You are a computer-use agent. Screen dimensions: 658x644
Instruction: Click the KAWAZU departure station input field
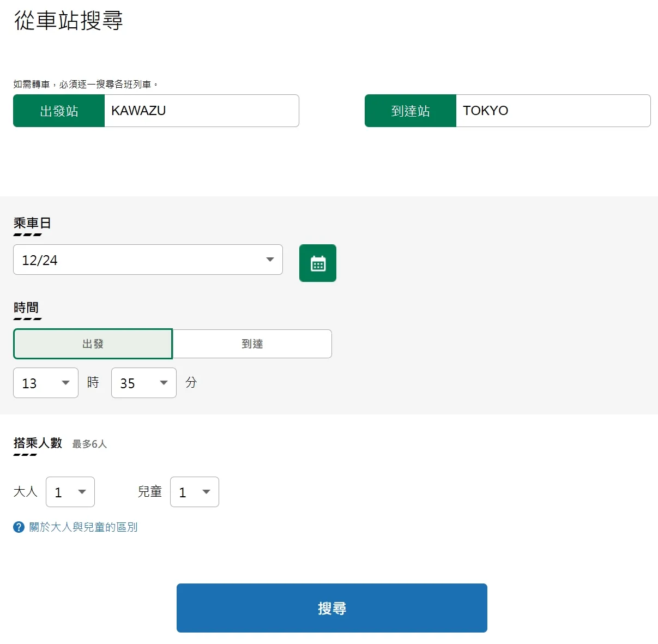tap(202, 111)
